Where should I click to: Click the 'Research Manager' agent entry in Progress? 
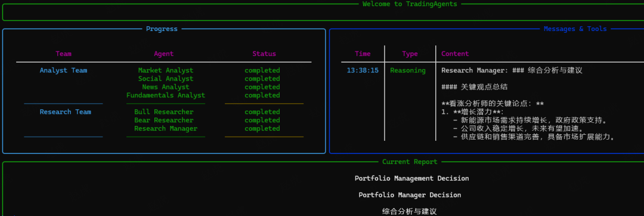[166, 128]
